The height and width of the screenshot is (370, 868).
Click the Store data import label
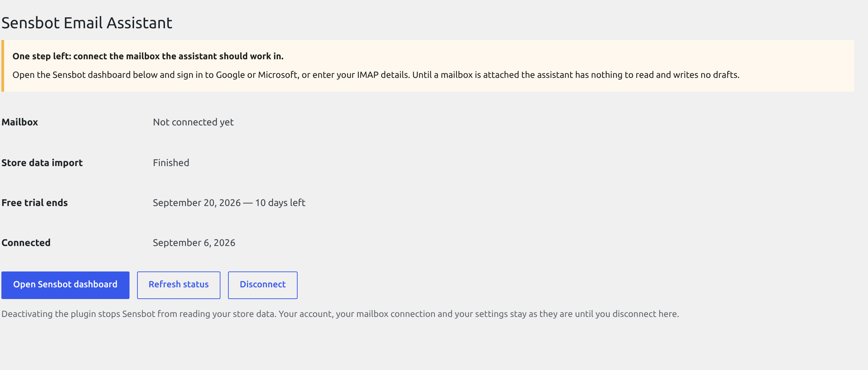(x=42, y=163)
